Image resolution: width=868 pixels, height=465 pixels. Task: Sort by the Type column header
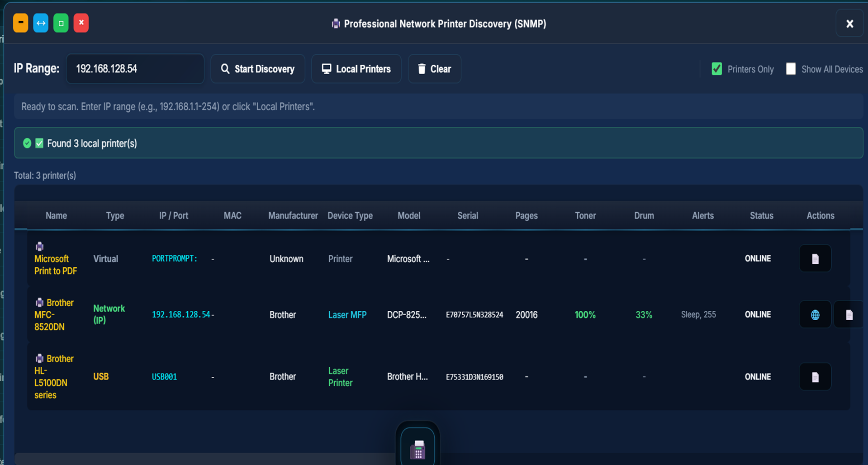point(115,216)
